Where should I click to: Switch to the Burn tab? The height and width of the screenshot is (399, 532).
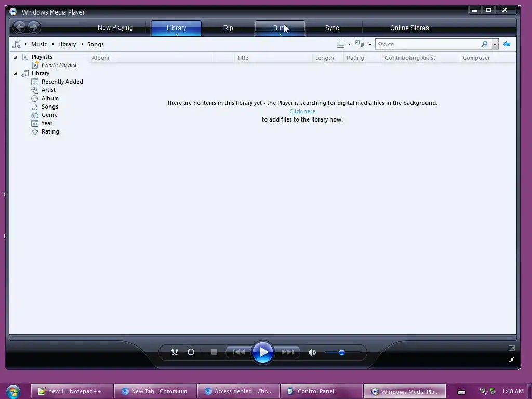point(280,28)
